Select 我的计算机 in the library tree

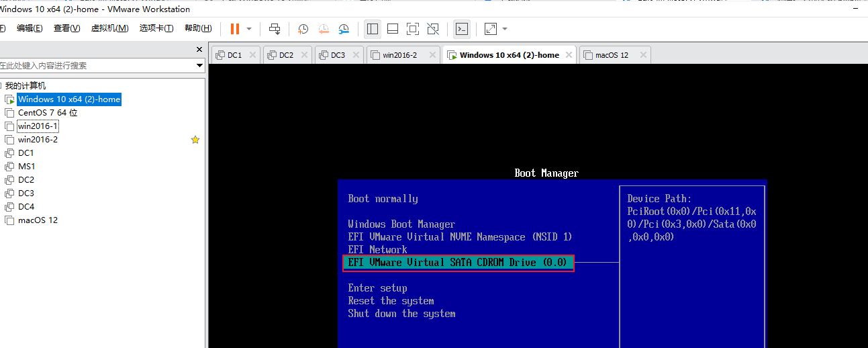coord(26,86)
